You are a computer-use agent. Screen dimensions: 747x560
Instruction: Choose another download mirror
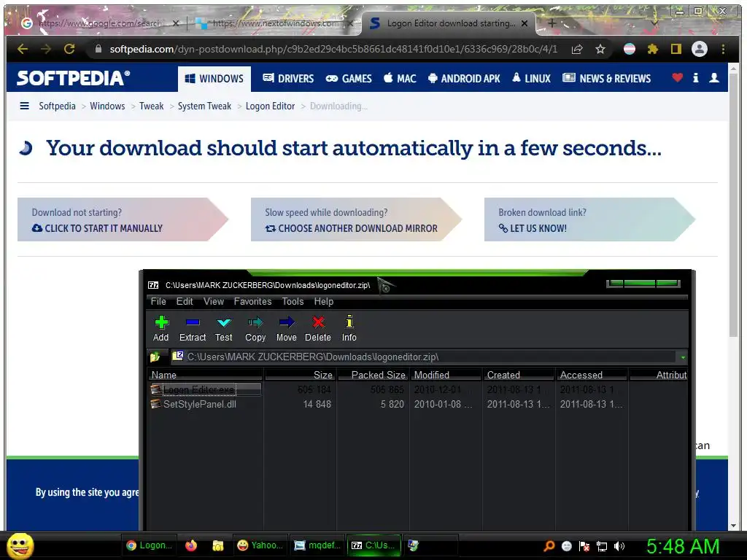coord(351,228)
